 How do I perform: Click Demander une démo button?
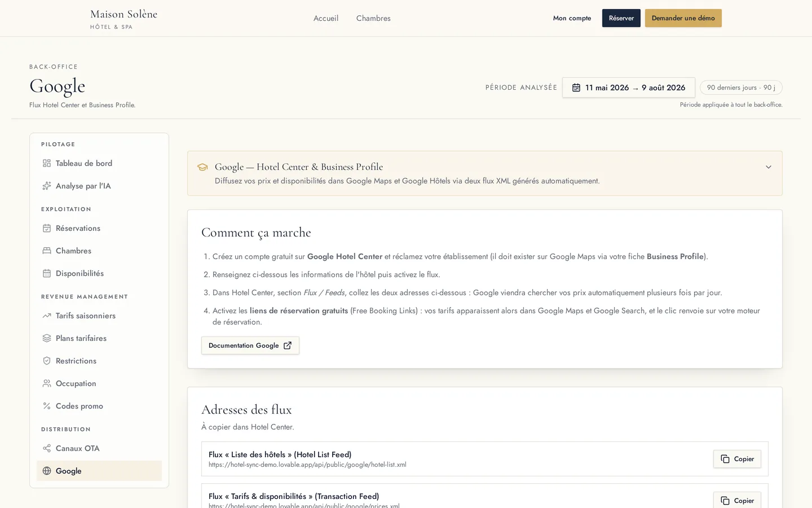[x=683, y=18]
